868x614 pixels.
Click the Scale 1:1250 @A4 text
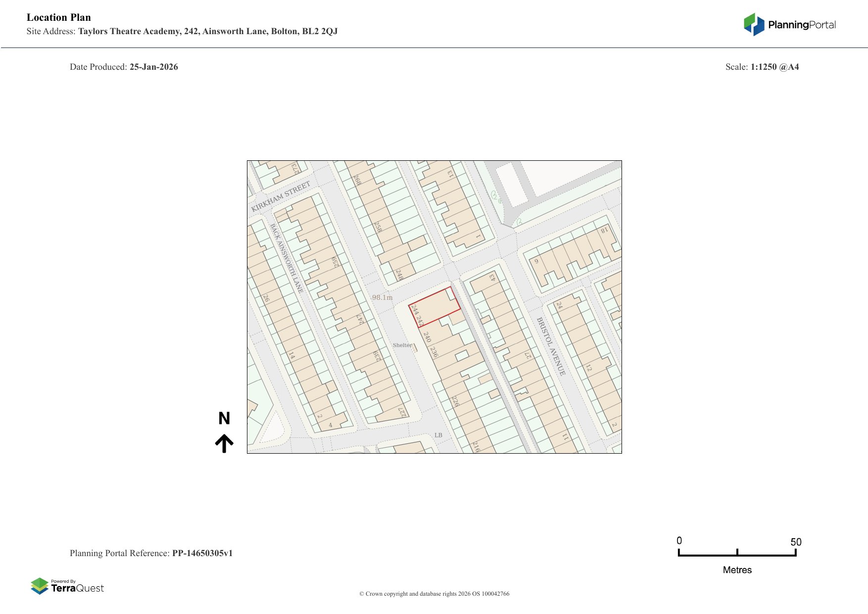(x=762, y=67)
